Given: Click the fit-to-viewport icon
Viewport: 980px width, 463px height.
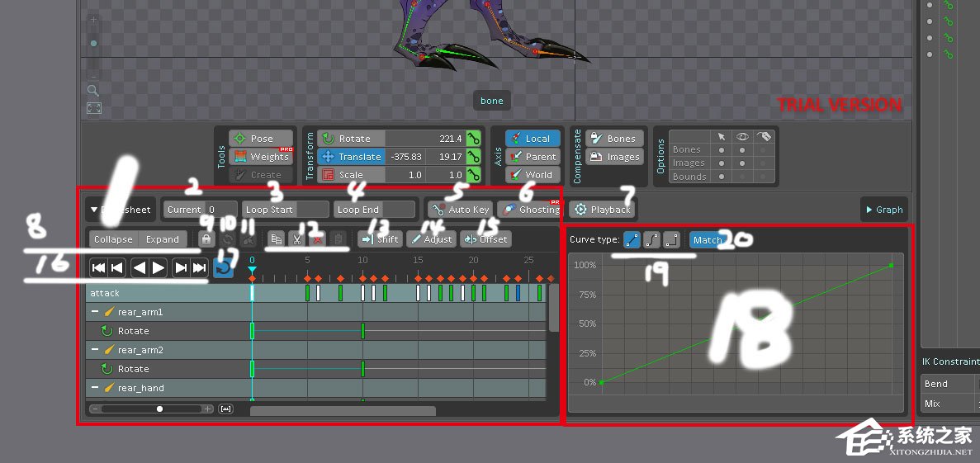Looking at the screenshot, I should point(94,108).
